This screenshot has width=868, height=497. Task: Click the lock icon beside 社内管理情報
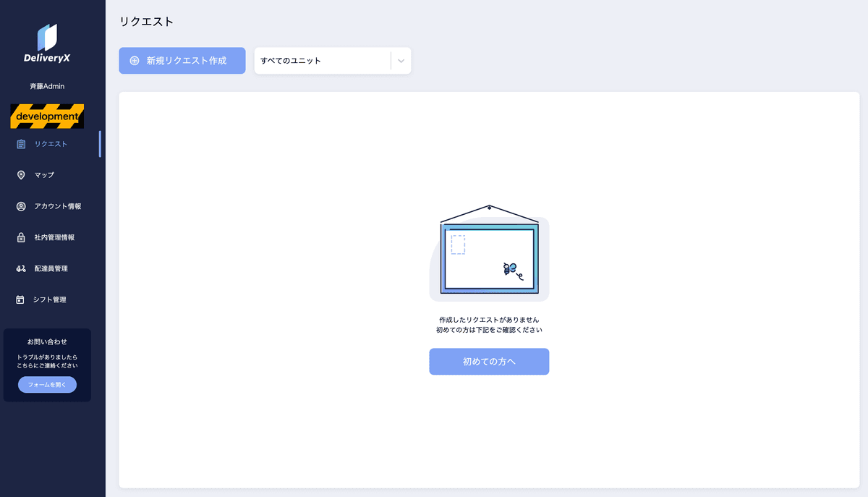point(21,237)
